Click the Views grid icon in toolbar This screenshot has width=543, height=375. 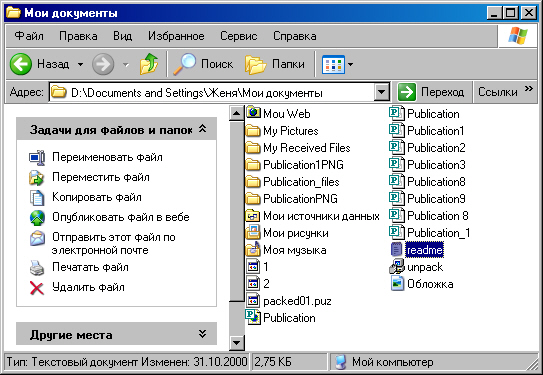(333, 64)
